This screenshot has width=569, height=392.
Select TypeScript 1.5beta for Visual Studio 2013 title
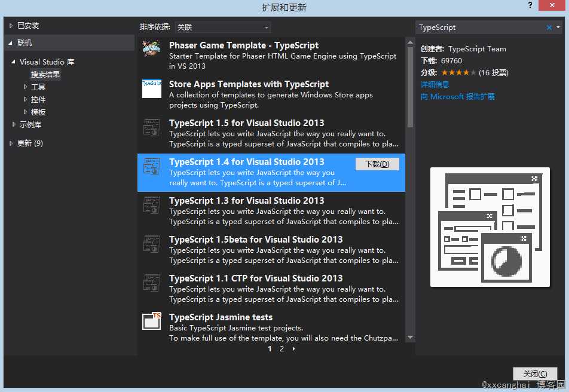click(x=256, y=240)
